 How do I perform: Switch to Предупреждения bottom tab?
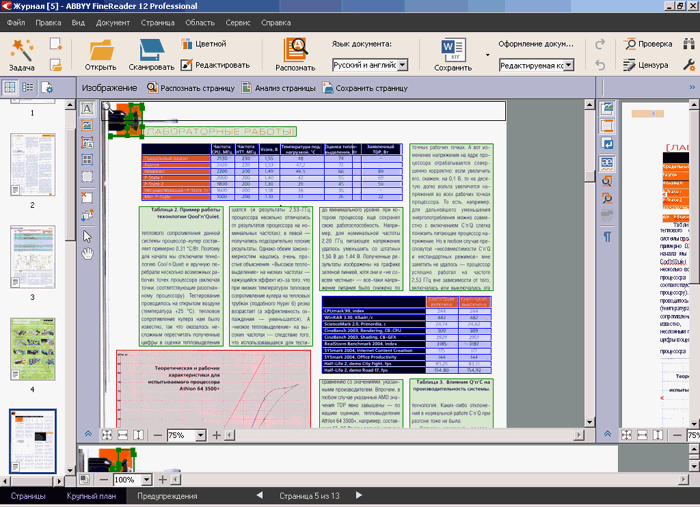167,496
